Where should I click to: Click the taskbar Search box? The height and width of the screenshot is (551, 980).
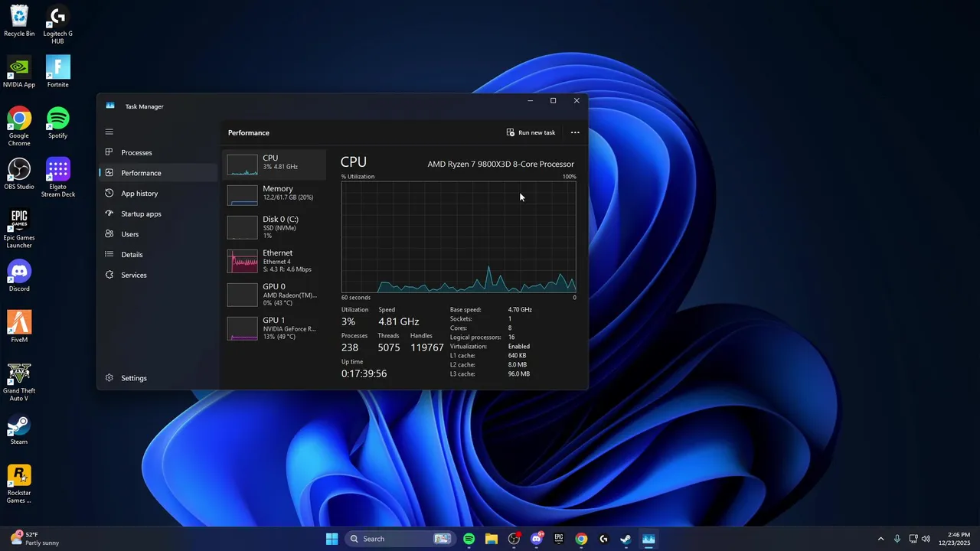point(400,539)
